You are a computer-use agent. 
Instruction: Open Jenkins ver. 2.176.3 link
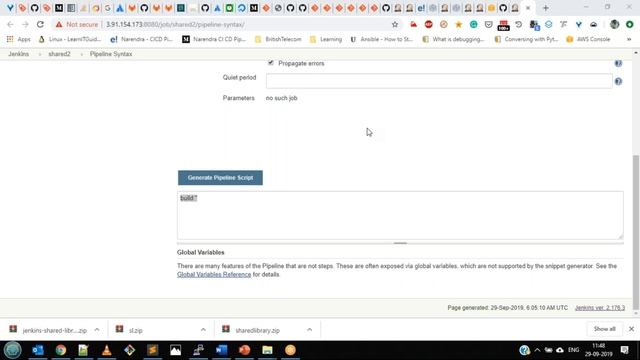[600, 308]
